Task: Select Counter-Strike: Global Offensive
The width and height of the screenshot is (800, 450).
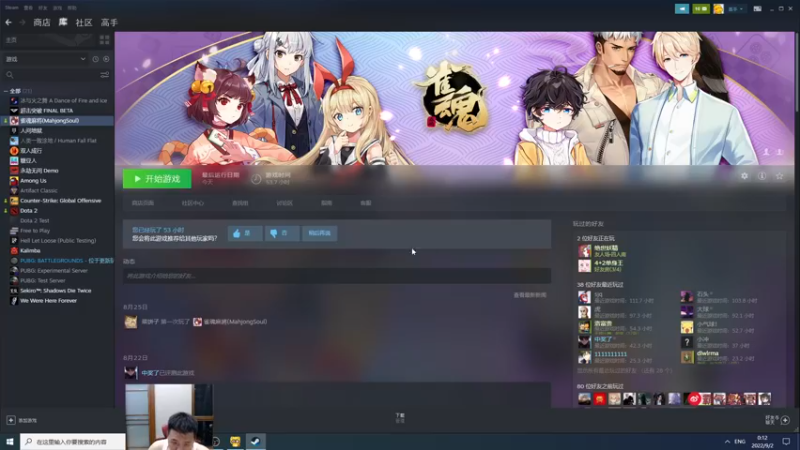Action: [61, 201]
